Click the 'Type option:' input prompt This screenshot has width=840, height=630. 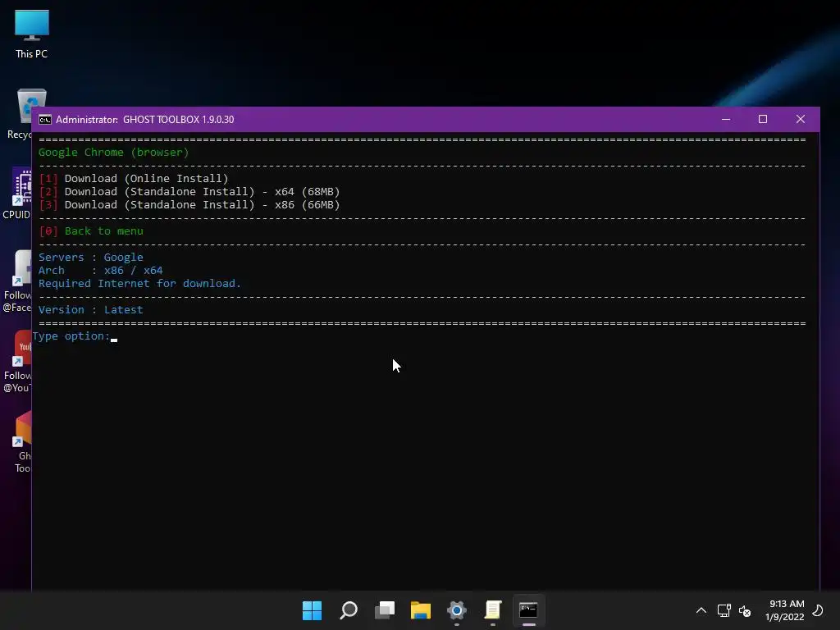(x=75, y=336)
